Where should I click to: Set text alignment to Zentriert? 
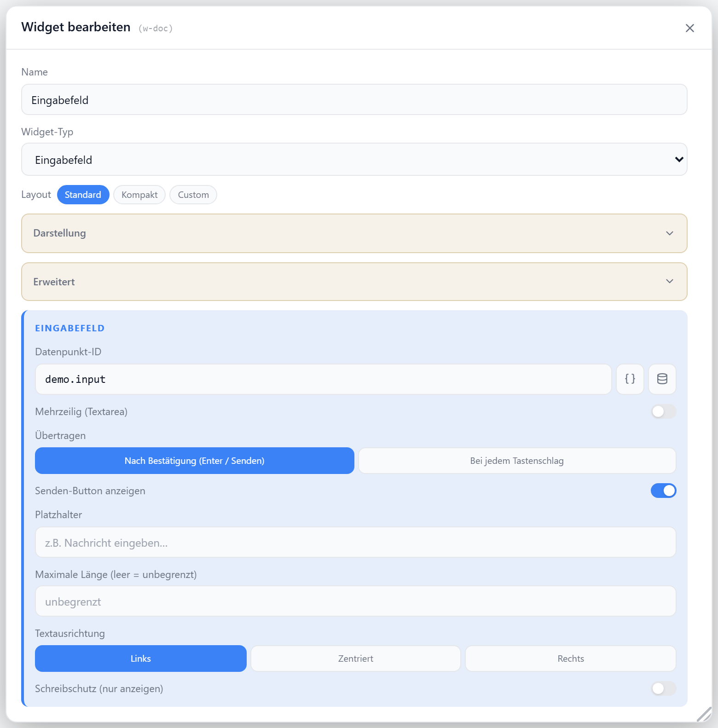(356, 659)
